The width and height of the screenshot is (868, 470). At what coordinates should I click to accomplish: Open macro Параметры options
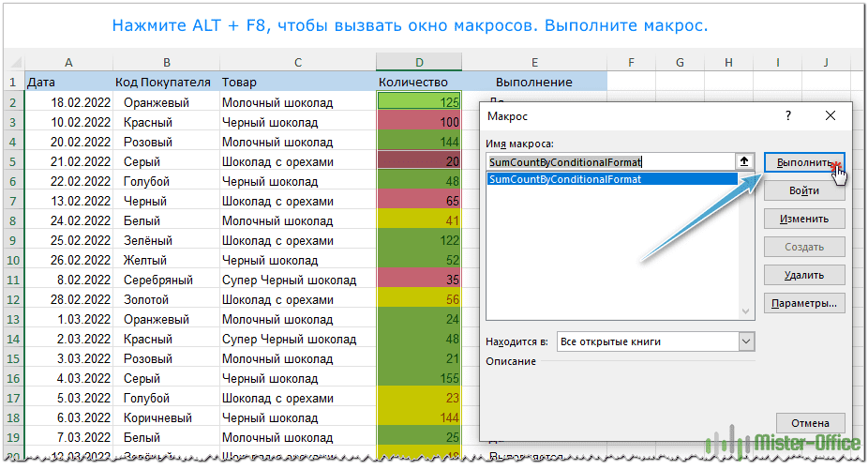(x=804, y=303)
